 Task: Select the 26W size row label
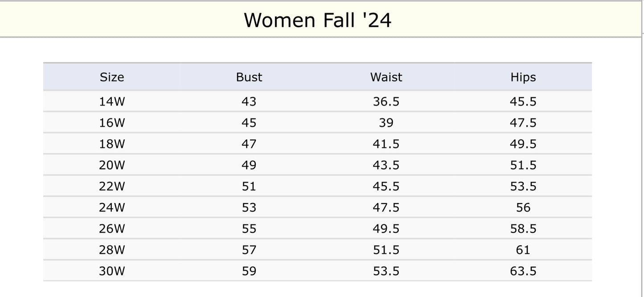point(112,228)
